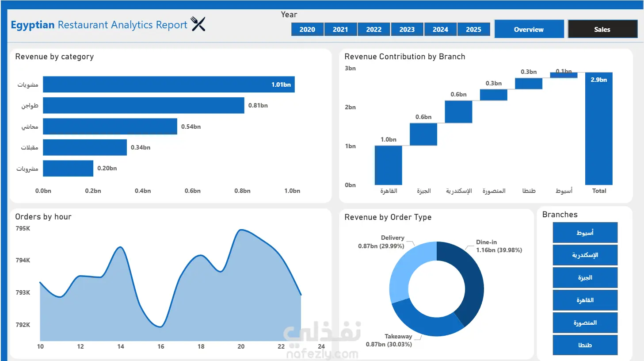
Task: Click the مشويات 1.01bn category bar
Action: tap(169, 84)
